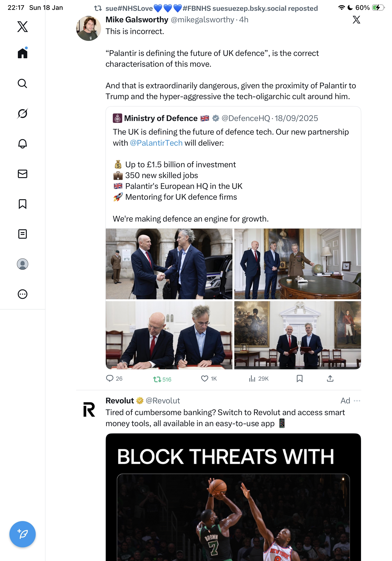
Task: Toggle like on Mike Galsworthy's post
Action: coord(208,378)
